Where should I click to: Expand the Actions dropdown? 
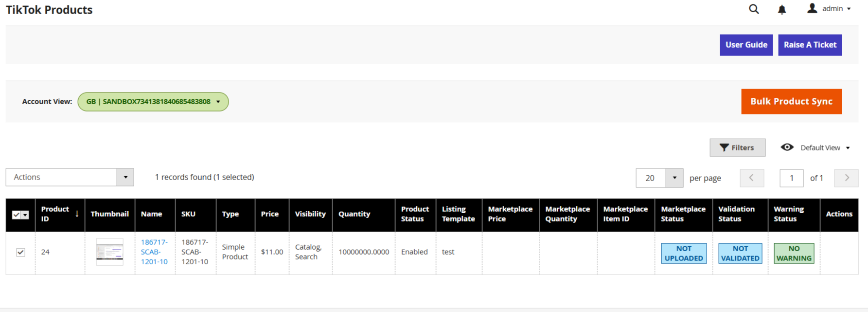pos(125,177)
